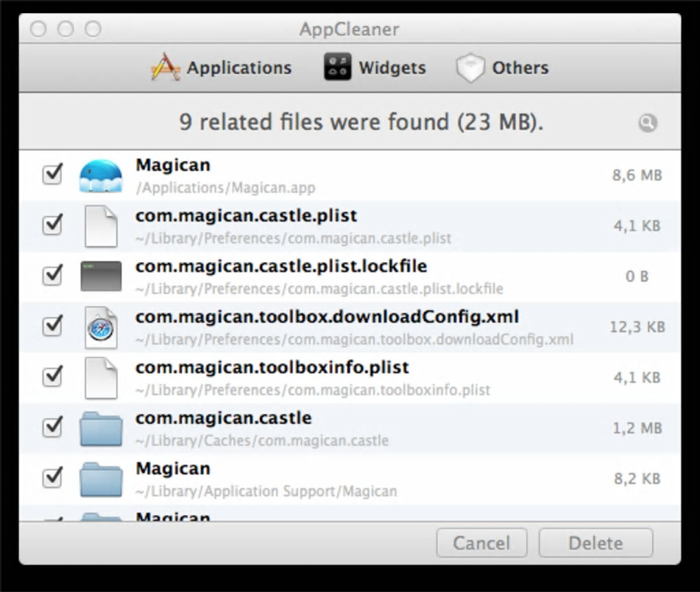Click the Cancel button

(482, 543)
